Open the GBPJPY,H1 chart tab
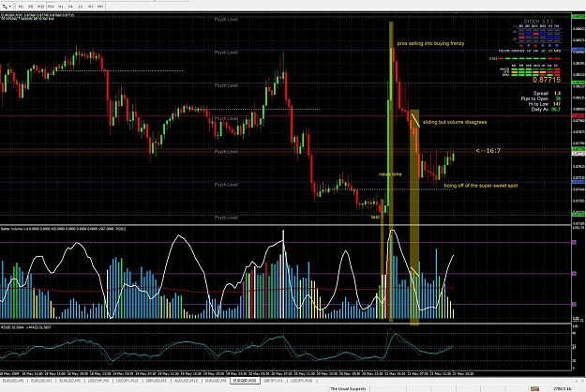The width and height of the screenshot is (586, 392). tap(273, 381)
